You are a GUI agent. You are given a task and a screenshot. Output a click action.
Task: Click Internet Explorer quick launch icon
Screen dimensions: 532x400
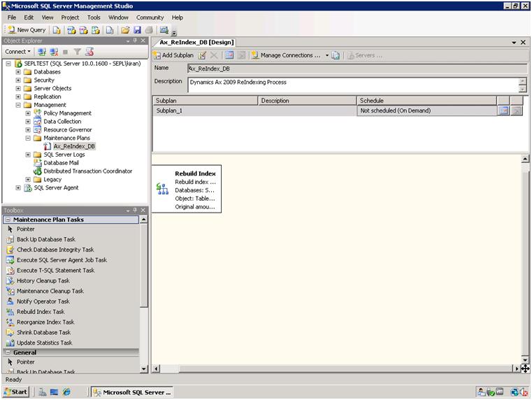(x=66, y=392)
